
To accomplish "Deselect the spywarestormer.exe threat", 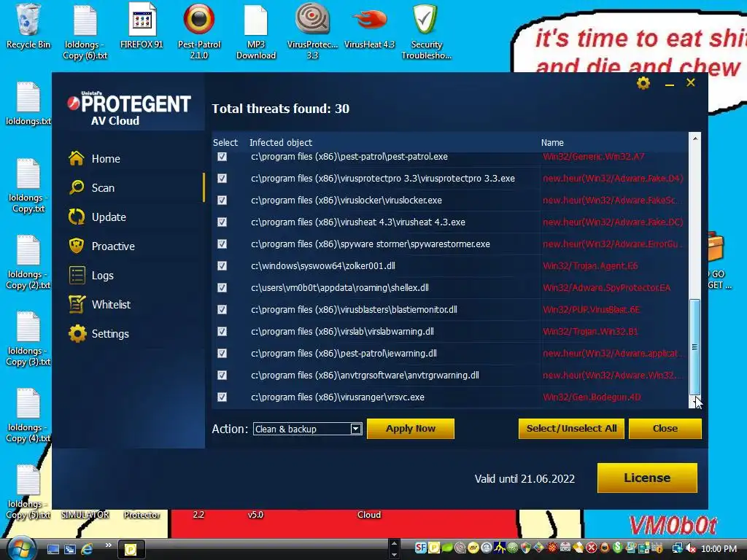I will coord(222,244).
